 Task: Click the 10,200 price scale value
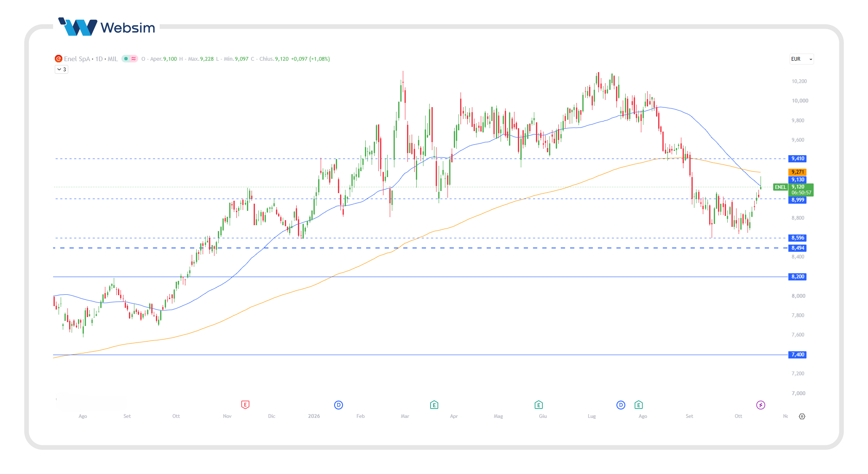(799, 81)
